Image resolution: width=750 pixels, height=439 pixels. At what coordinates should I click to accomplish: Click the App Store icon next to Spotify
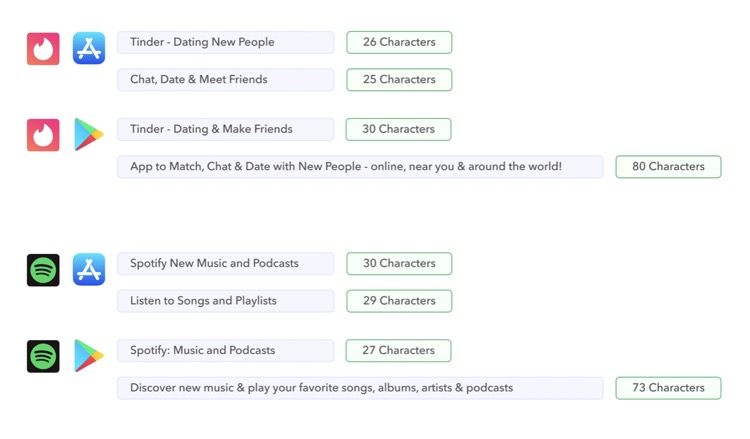pos(89,269)
